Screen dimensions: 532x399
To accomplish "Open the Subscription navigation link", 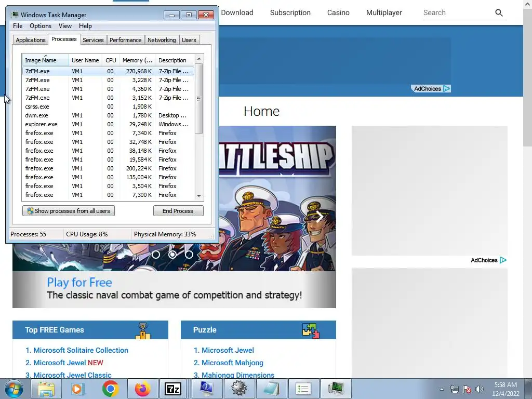I will pos(290,12).
